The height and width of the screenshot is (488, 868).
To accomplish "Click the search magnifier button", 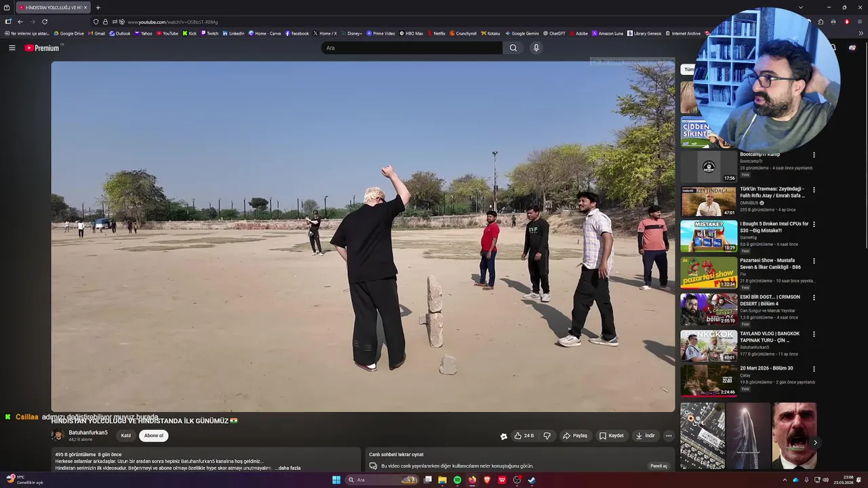I will pyautogui.click(x=513, y=48).
